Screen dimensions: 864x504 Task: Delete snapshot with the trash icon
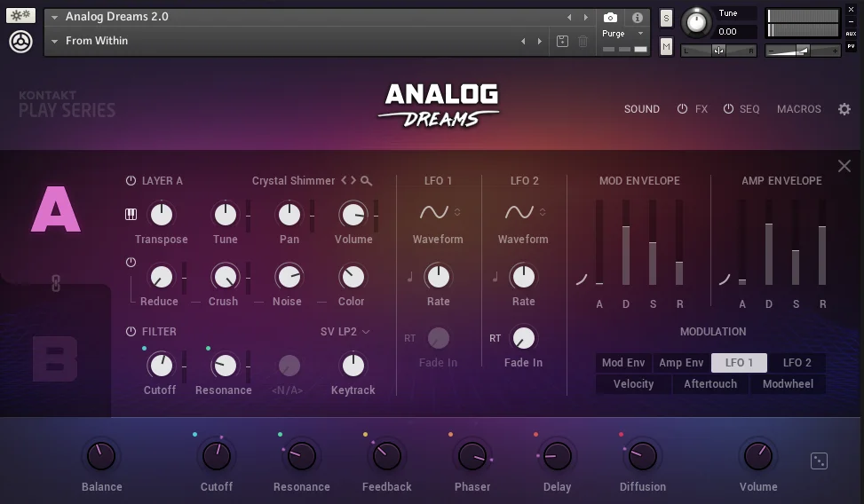583,41
